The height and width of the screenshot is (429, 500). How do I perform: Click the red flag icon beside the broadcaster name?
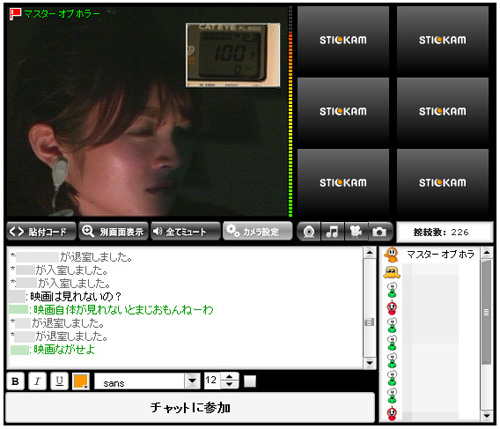(x=15, y=14)
